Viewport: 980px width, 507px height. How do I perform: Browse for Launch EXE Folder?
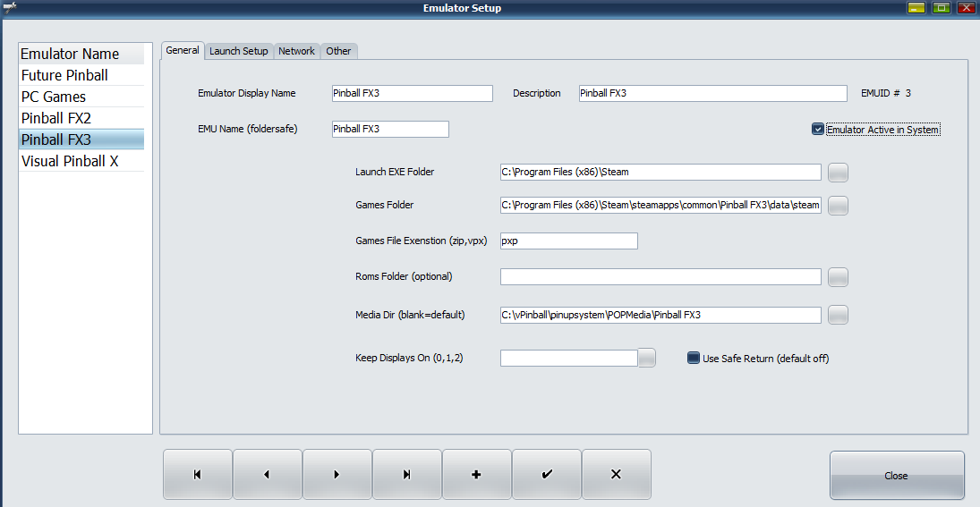click(838, 173)
